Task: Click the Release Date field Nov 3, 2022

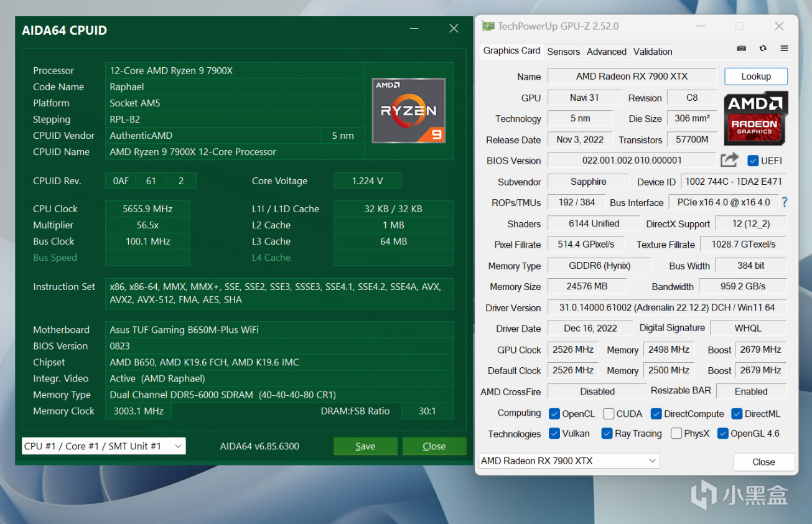Action: coord(580,139)
